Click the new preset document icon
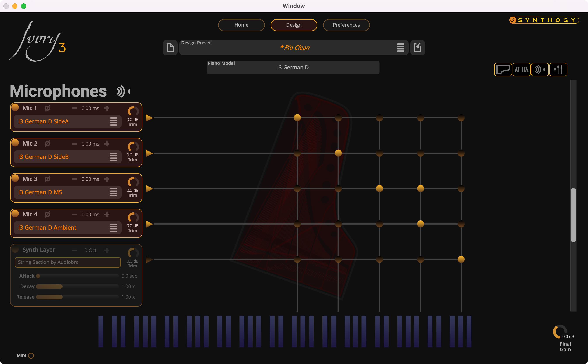 coord(170,47)
